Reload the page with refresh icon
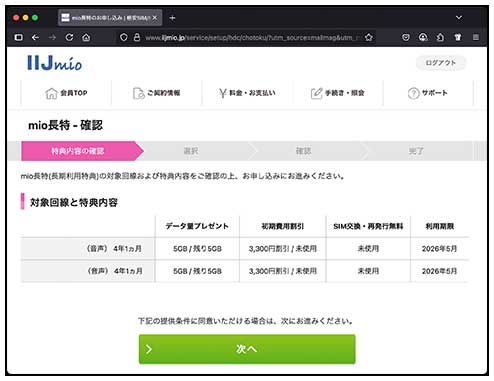The width and height of the screenshot is (494, 381). (69, 37)
